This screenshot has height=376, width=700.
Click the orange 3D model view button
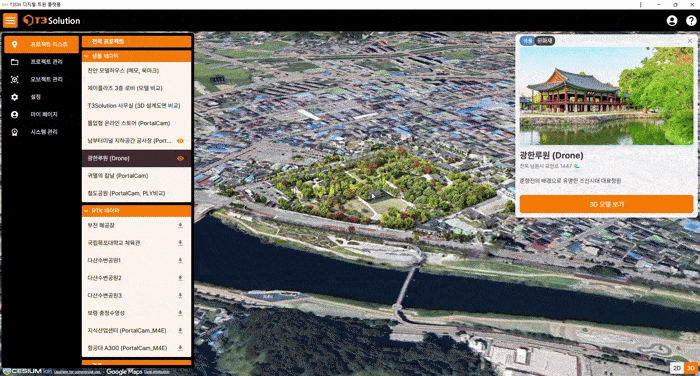click(x=606, y=204)
